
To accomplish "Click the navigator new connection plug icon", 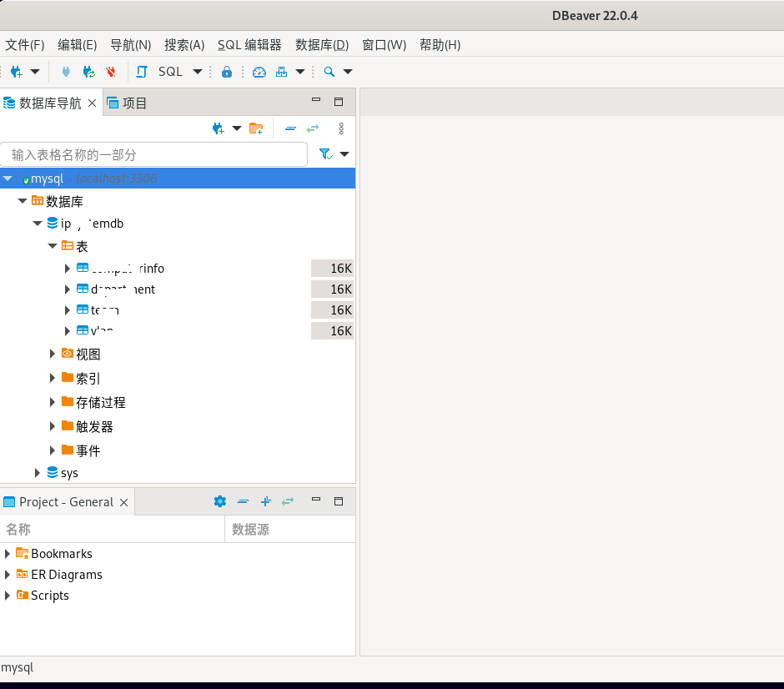I will click(x=218, y=129).
